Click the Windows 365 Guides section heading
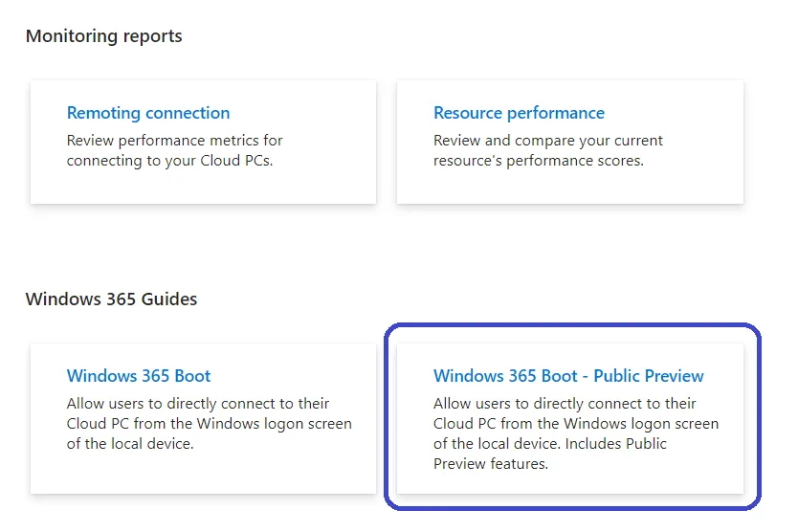 tap(111, 299)
